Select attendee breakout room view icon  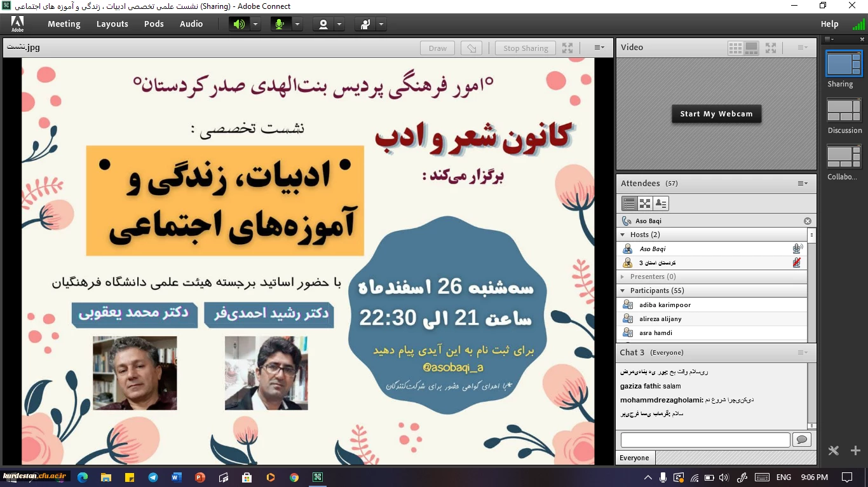[x=645, y=203]
